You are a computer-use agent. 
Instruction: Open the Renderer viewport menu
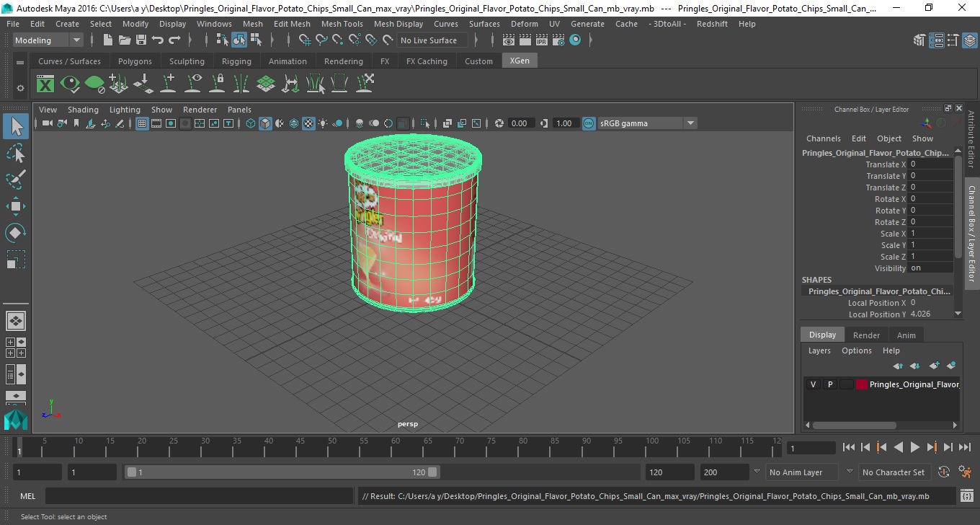point(200,110)
